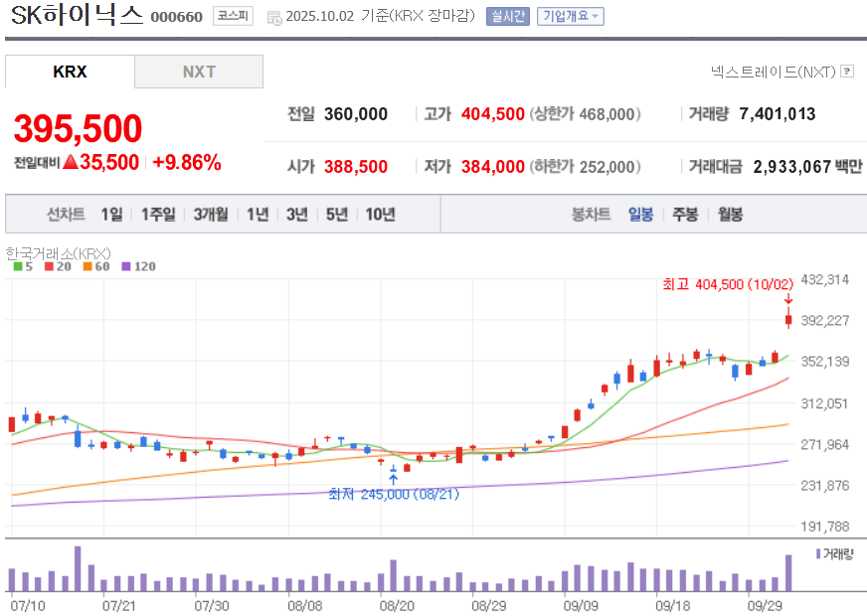Click the 432,314 price axis label

pos(825,279)
